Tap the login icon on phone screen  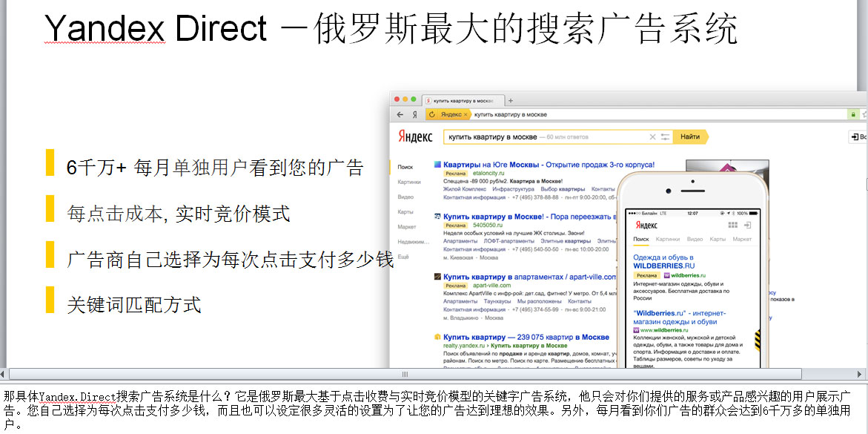(747, 225)
